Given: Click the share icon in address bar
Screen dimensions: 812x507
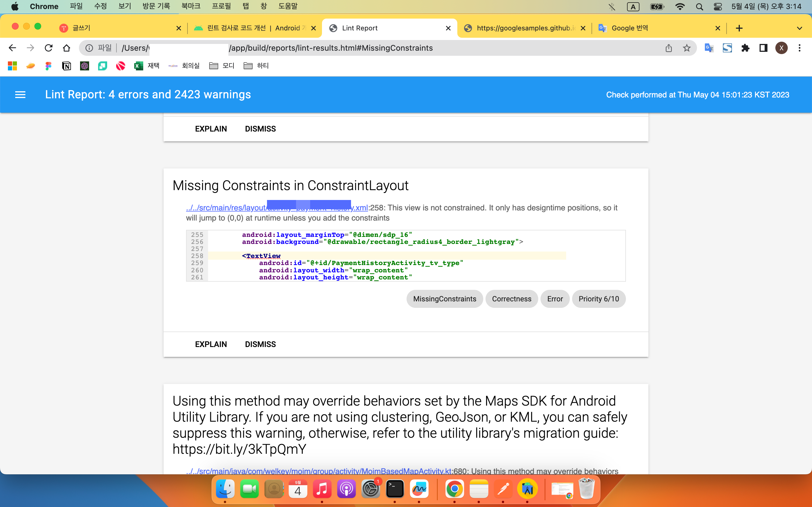Looking at the screenshot, I should click(x=668, y=48).
